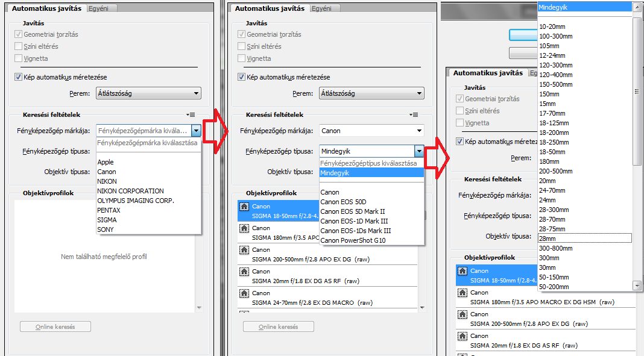Viewport: 644px width, 356px height.
Task: Choose SIGMA from camera brand list
Action: click(x=149, y=220)
